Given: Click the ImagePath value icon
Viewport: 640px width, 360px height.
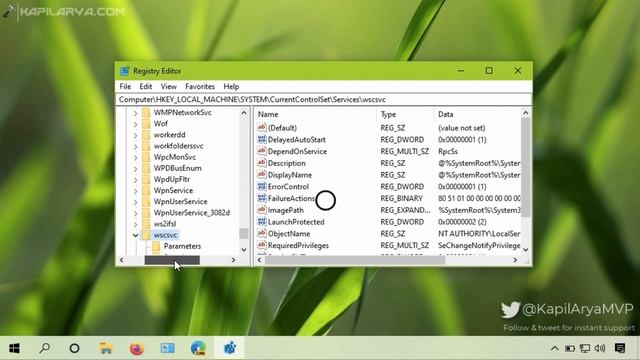Looking at the screenshot, I should pyautogui.click(x=262, y=210).
